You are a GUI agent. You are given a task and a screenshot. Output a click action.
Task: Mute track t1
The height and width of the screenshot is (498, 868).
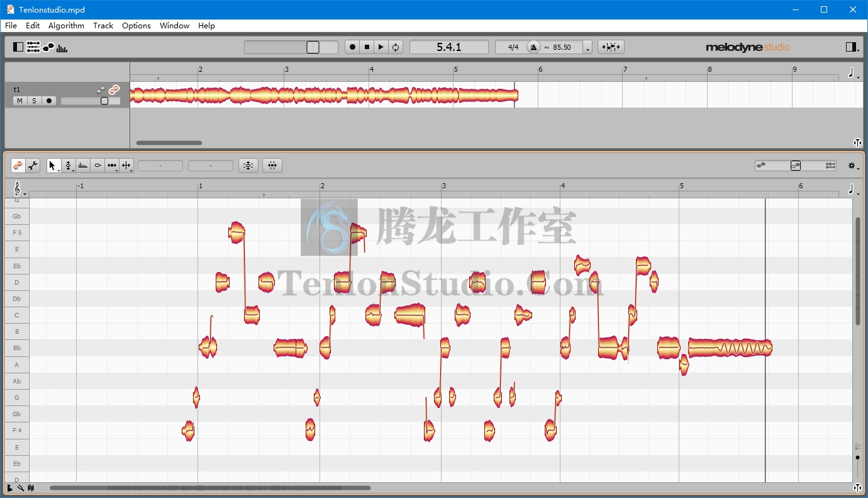pos(19,101)
